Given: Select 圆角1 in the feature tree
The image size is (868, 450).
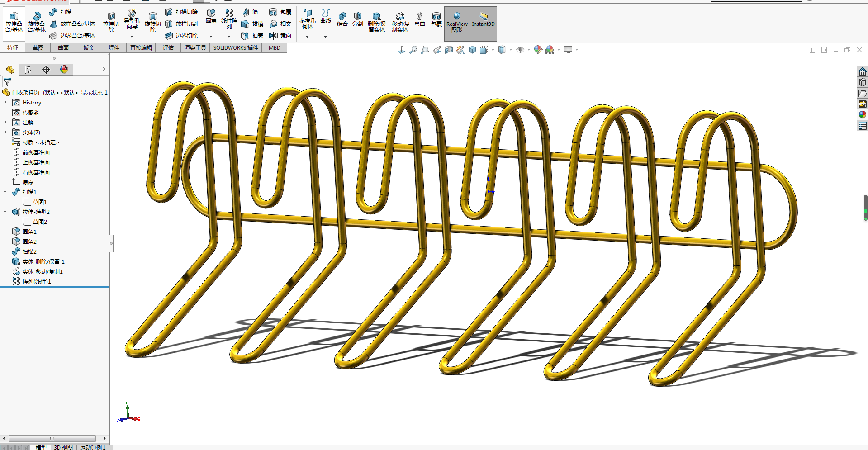Looking at the screenshot, I should 29,232.
